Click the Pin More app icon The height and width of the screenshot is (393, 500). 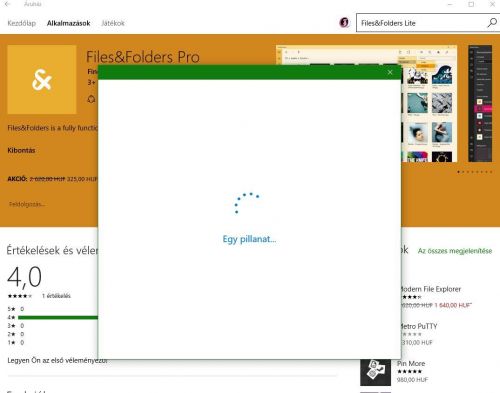tap(375, 372)
